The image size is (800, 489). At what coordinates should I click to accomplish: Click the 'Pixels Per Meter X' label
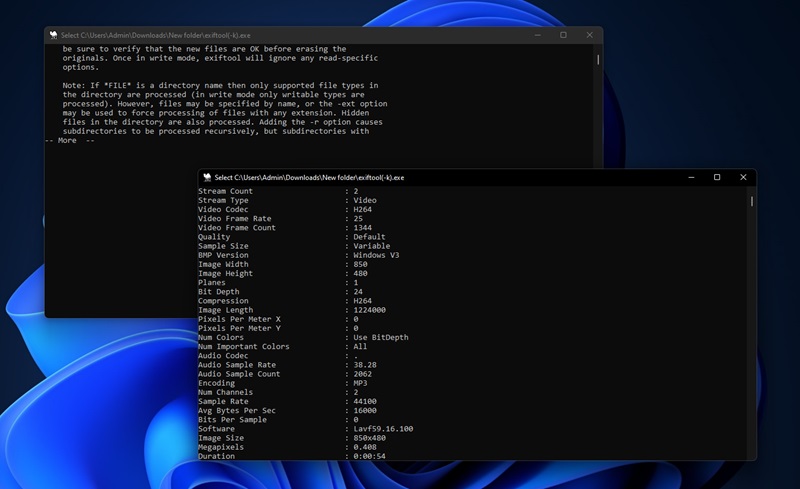[x=239, y=319]
